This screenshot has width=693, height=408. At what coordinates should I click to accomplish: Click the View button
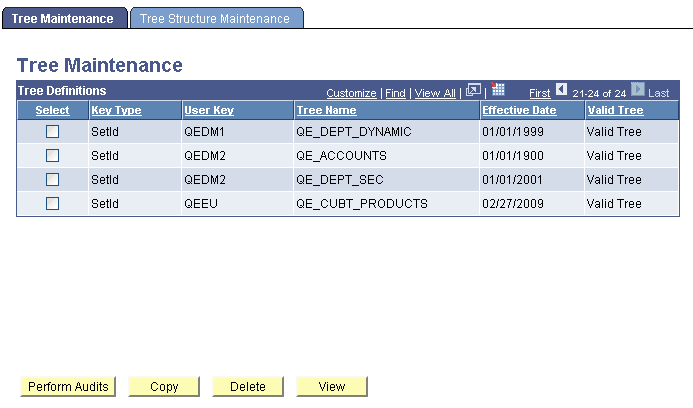[332, 387]
